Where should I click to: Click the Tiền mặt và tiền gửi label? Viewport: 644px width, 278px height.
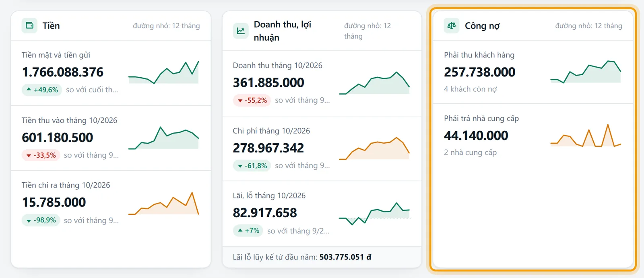56,55
